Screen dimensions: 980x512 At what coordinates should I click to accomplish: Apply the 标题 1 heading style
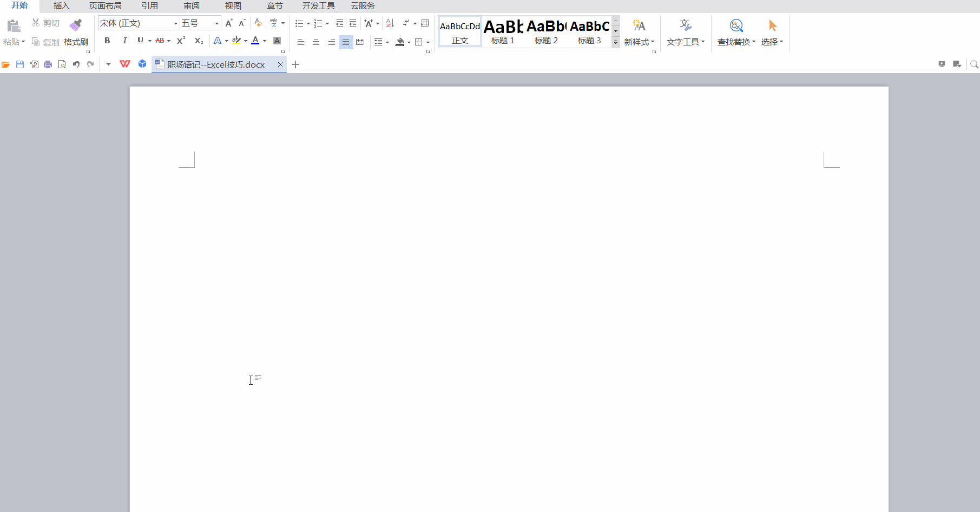point(503,32)
